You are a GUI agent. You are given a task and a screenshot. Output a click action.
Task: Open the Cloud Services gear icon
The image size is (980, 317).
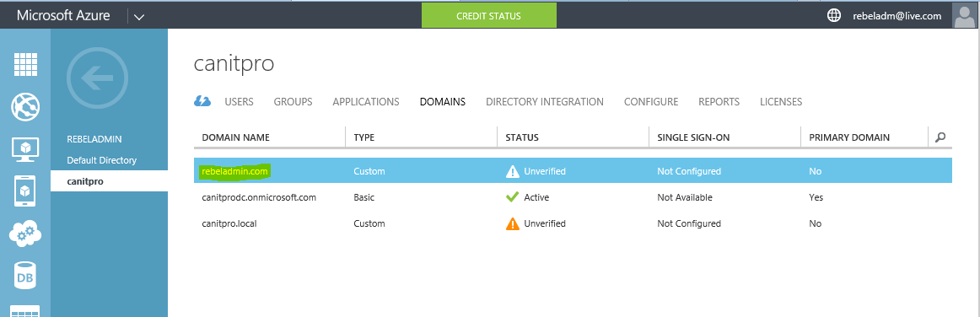[25, 234]
